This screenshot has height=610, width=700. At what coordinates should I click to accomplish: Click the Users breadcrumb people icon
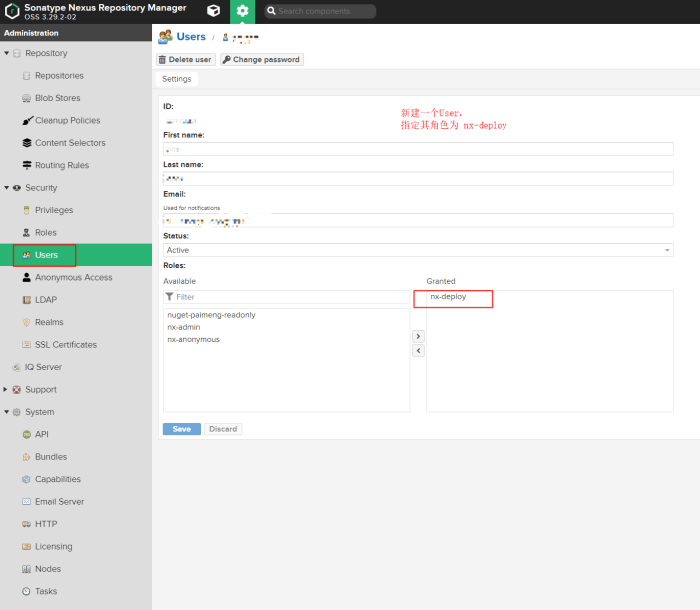pyautogui.click(x=165, y=37)
